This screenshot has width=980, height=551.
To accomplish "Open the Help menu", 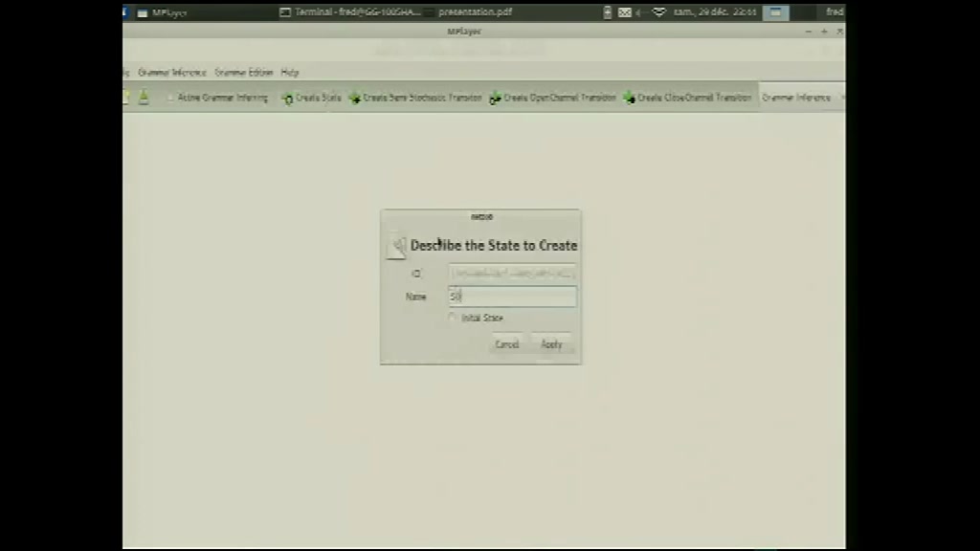I will tap(290, 73).
